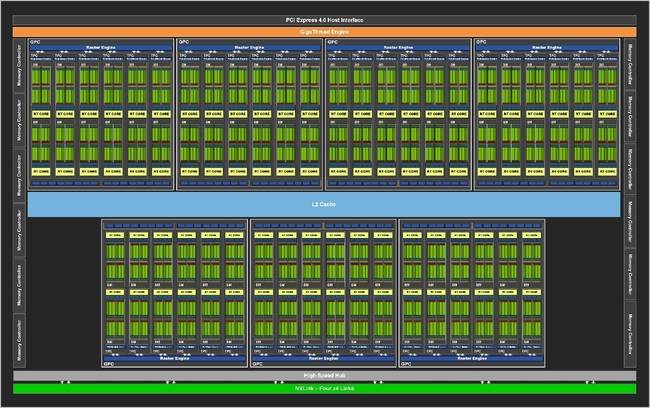Select Raster Engine bar in bottom-middle GPC
650x408 pixels.
tap(323, 358)
